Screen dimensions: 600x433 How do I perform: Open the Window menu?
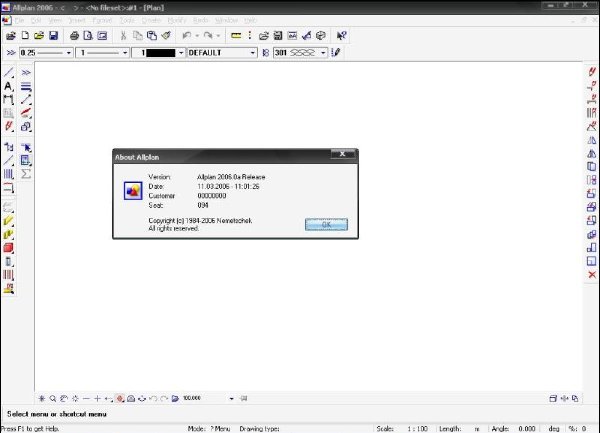226,20
